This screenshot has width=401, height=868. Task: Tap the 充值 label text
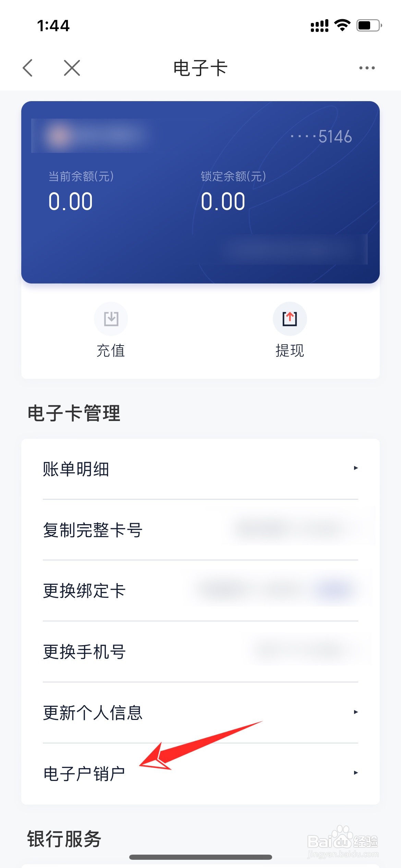tap(111, 351)
